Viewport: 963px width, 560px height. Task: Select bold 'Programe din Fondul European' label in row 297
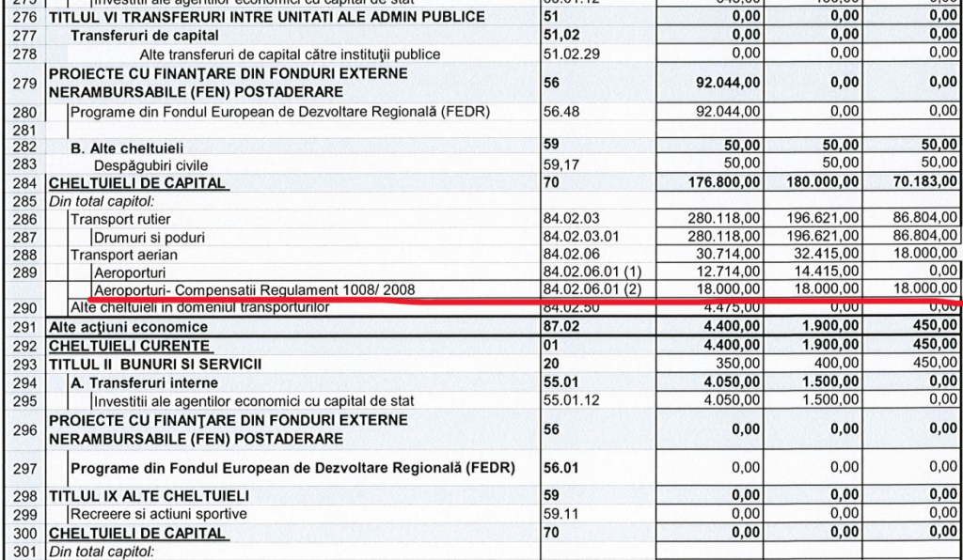coord(293,468)
